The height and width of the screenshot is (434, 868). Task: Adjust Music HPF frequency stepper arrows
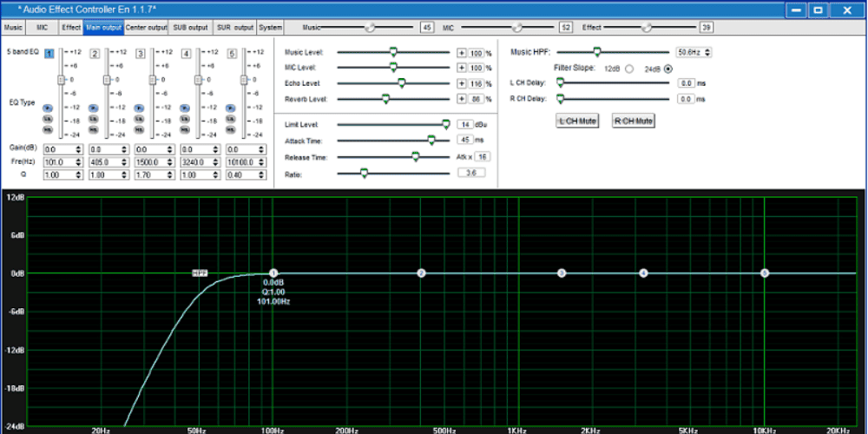pyautogui.click(x=707, y=53)
